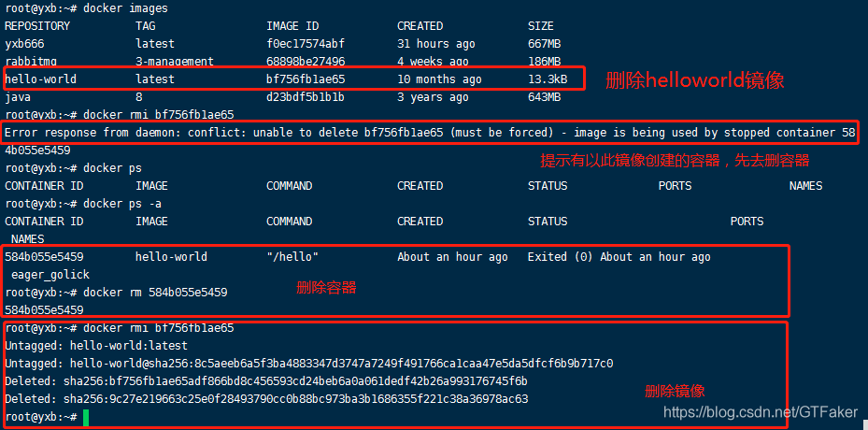Select the wrapped '4b055e5459' line
Viewport: 868px width, 430px height.
pos(37,150)
